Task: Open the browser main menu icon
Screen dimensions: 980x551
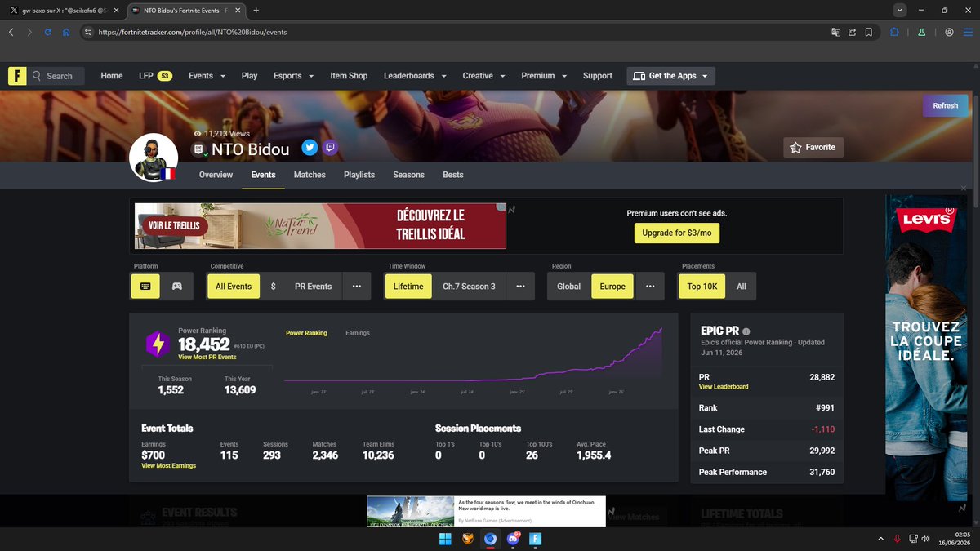Action: [967, 33]
